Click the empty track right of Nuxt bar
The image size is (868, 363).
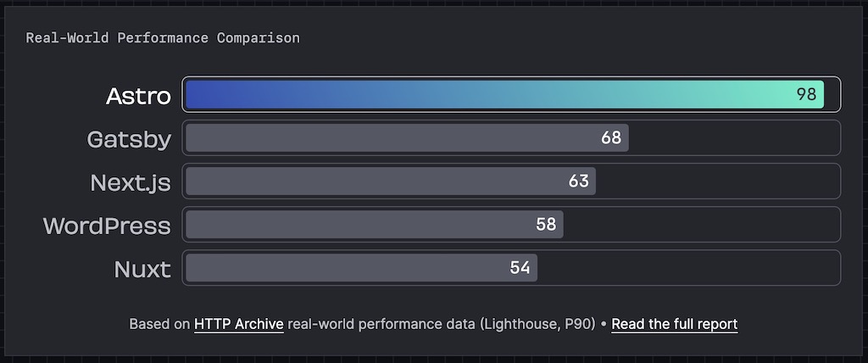click(x=687, y=267)
